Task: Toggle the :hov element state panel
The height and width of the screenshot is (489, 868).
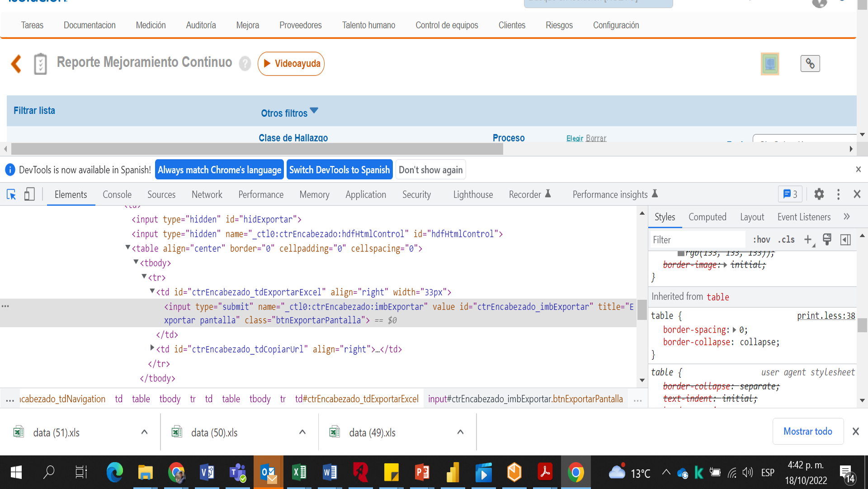Action: click(x=761, y=240)
